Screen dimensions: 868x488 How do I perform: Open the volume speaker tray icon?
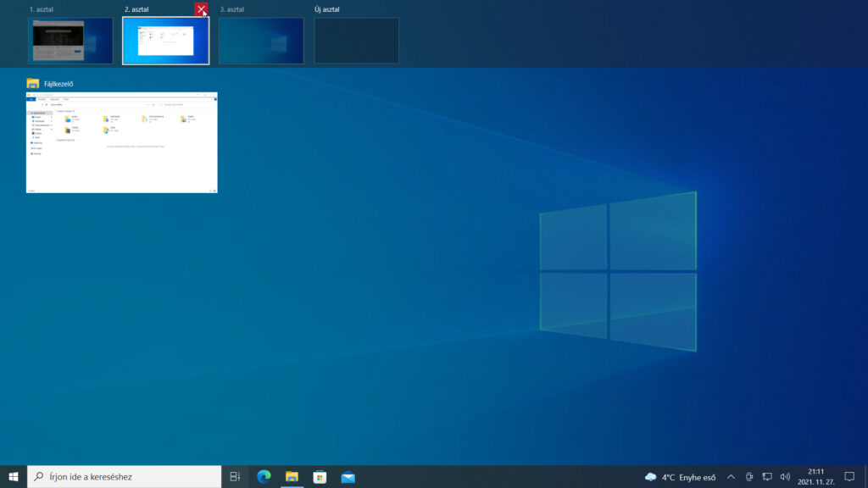785,477
